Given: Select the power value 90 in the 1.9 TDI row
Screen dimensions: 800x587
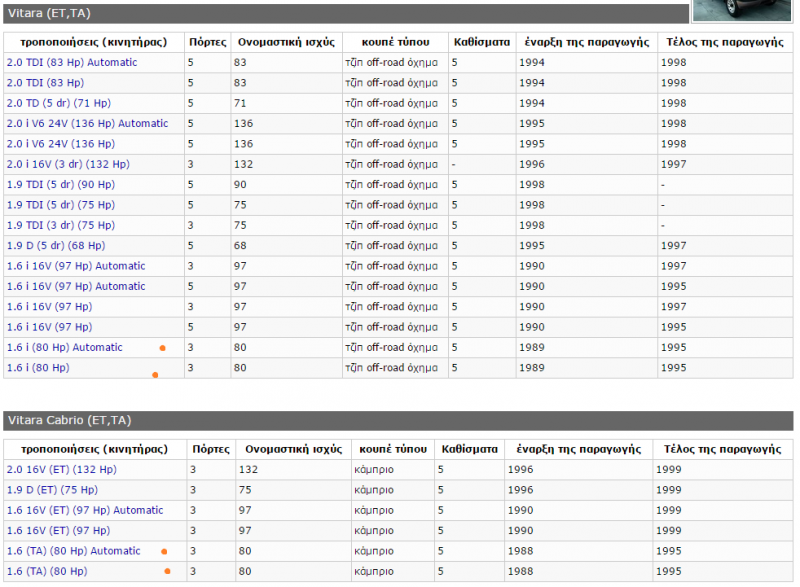Looking at the screenshot, I should click(x=240, y=185).
